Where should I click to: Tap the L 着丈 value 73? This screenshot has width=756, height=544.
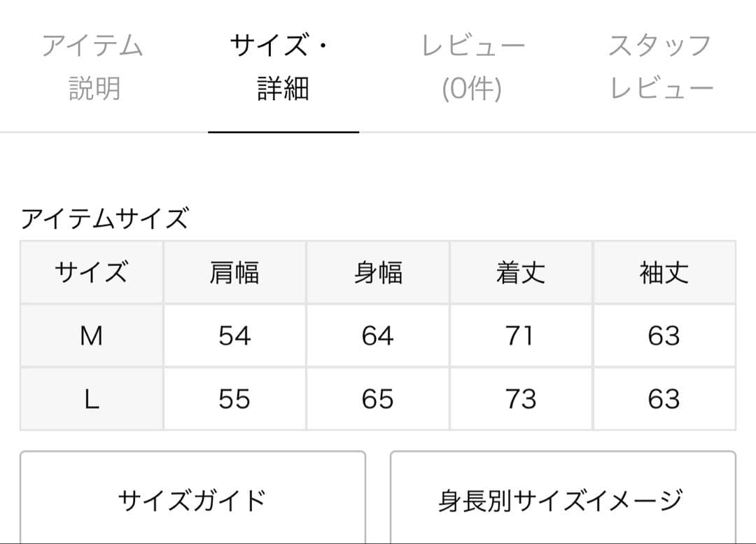[521, 399]
